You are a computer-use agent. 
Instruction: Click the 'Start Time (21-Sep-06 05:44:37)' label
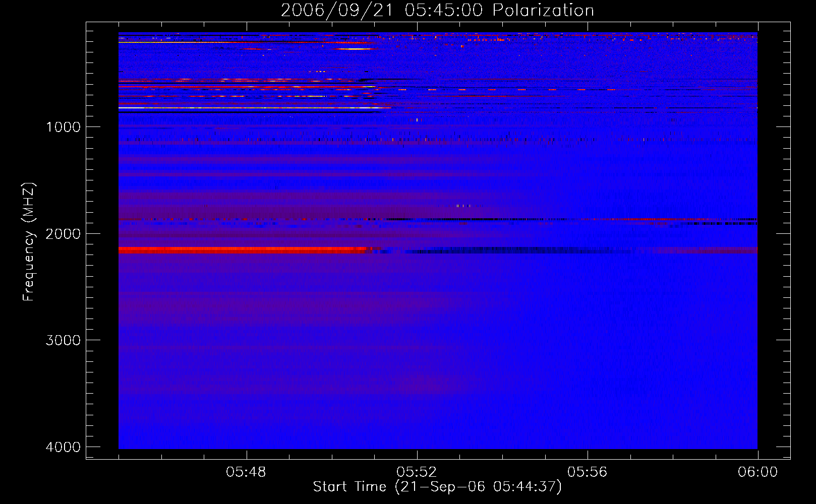[437, 487]
